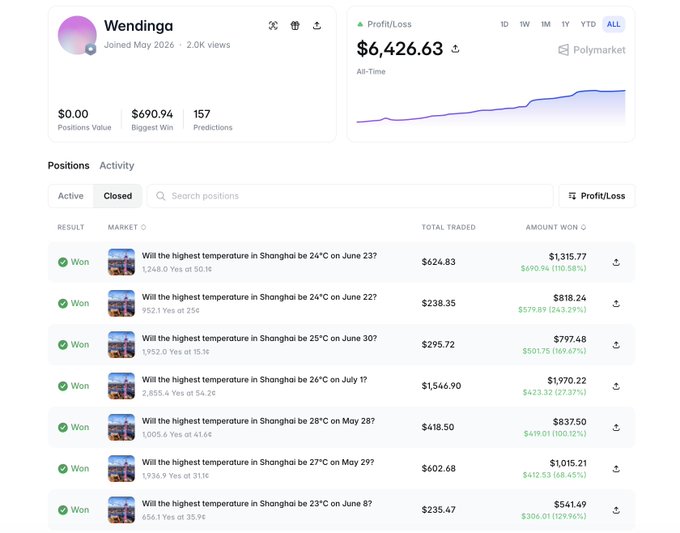
Task: Share the May 28 Shanghai 28°C position
Action: [x=616, y=427]
